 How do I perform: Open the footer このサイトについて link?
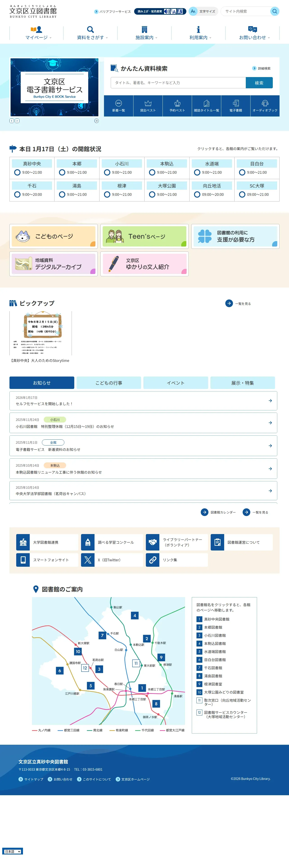pos(94,779)
